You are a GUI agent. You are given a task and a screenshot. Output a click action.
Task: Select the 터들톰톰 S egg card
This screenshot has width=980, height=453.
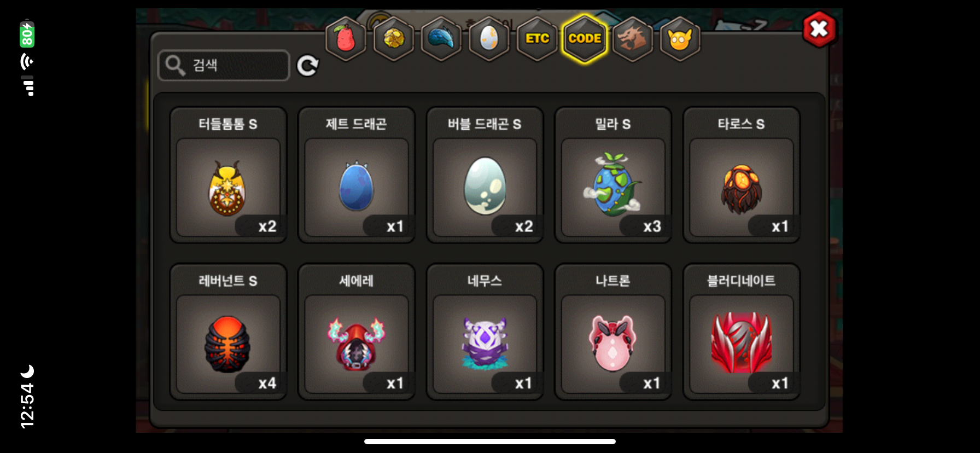point(228,175)
